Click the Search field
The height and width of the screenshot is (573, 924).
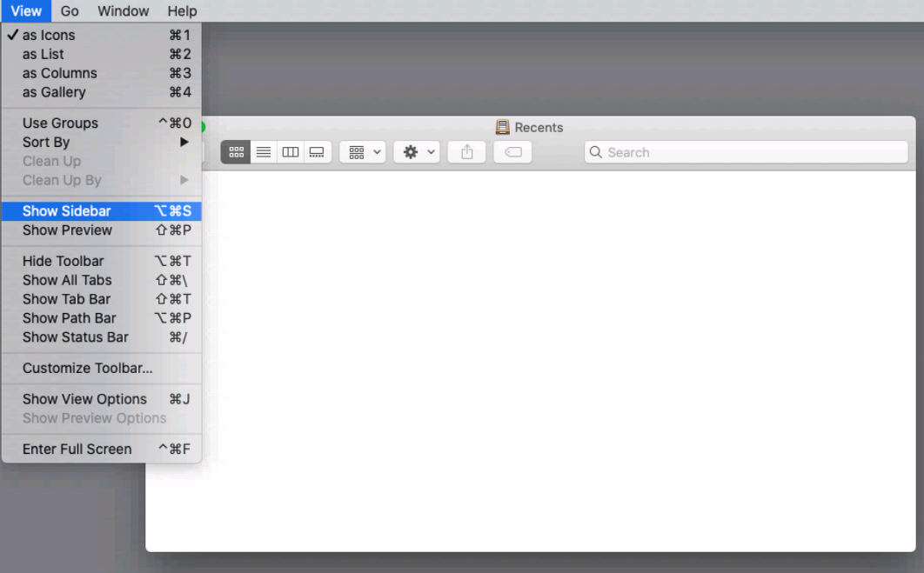coord(746,152)
